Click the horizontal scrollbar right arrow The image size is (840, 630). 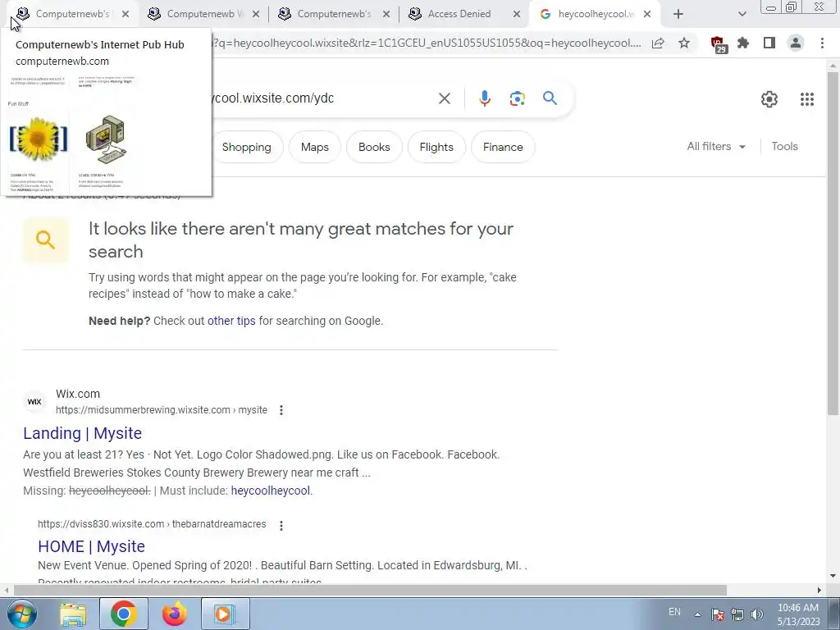click(x=819, y=590)
